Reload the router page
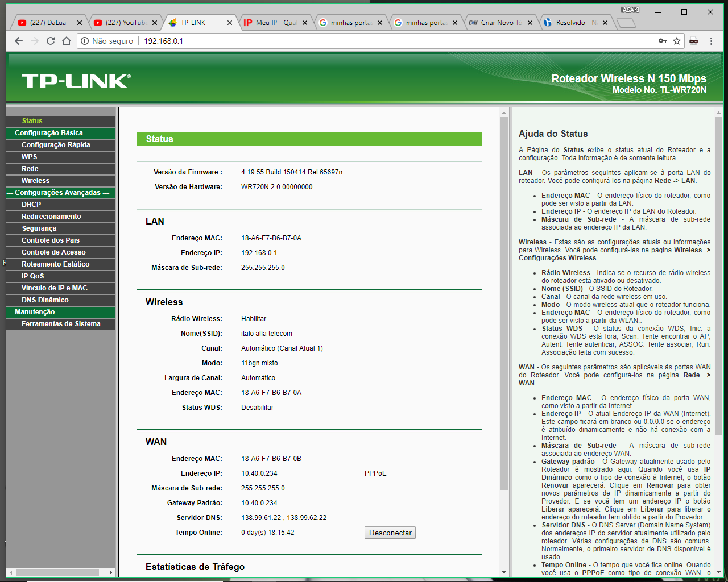The height and width of the screenshot is (582, 728). [x=51, y=41]
